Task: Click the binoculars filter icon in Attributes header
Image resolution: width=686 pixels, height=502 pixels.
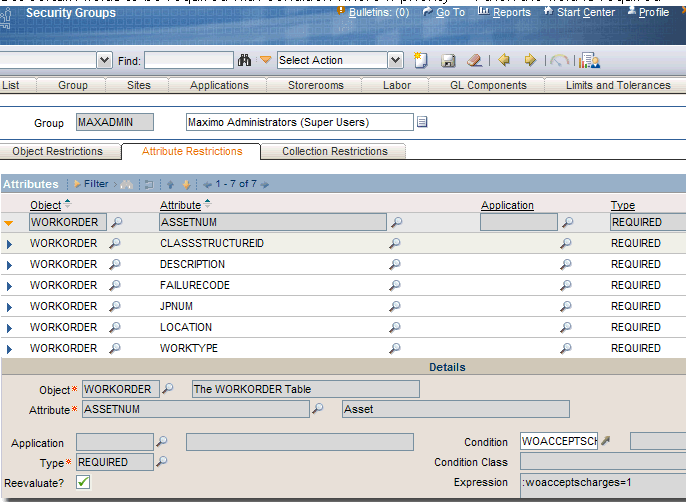Action: 127,184
